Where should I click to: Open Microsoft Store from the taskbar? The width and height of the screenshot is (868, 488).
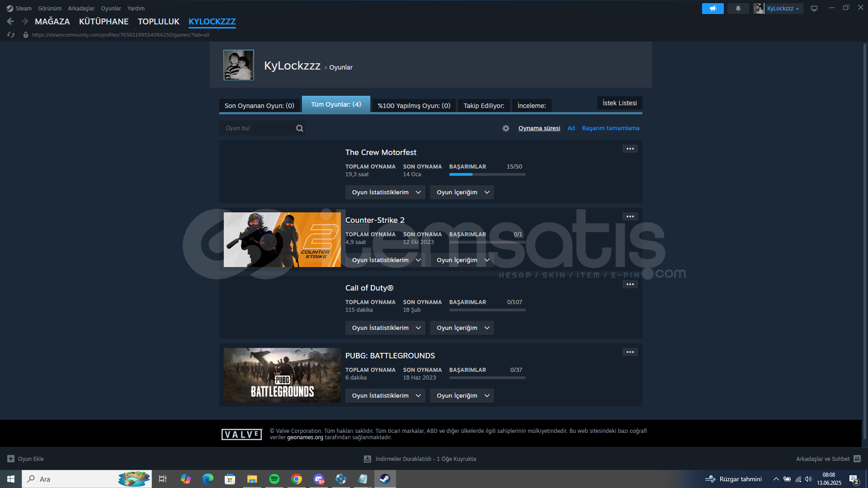tap(230, 479)
